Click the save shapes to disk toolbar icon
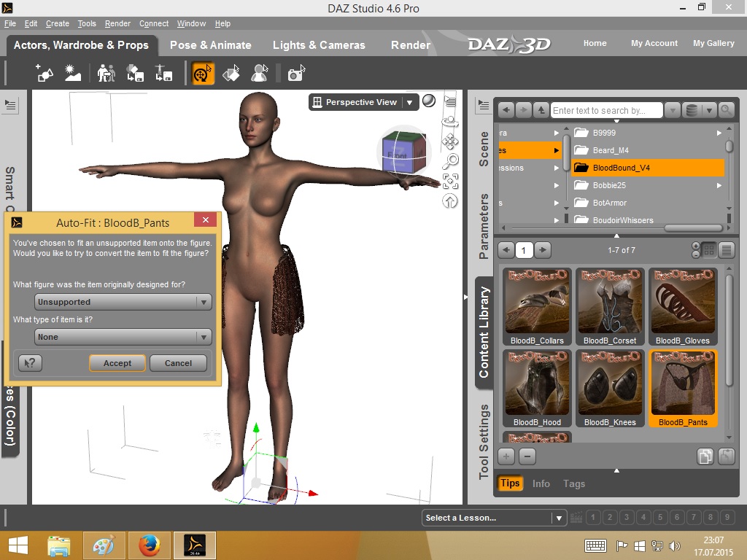 pos(135,74)
